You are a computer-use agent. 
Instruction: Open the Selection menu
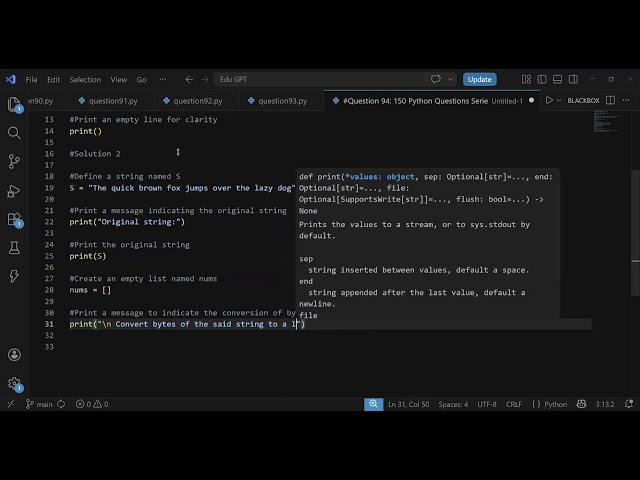tap(85, 80)
